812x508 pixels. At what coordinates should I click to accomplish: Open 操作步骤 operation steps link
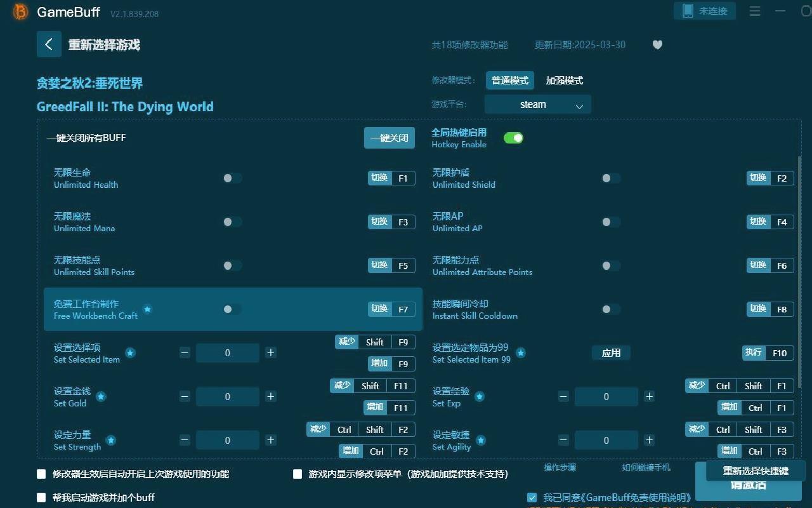pos(560,467)
